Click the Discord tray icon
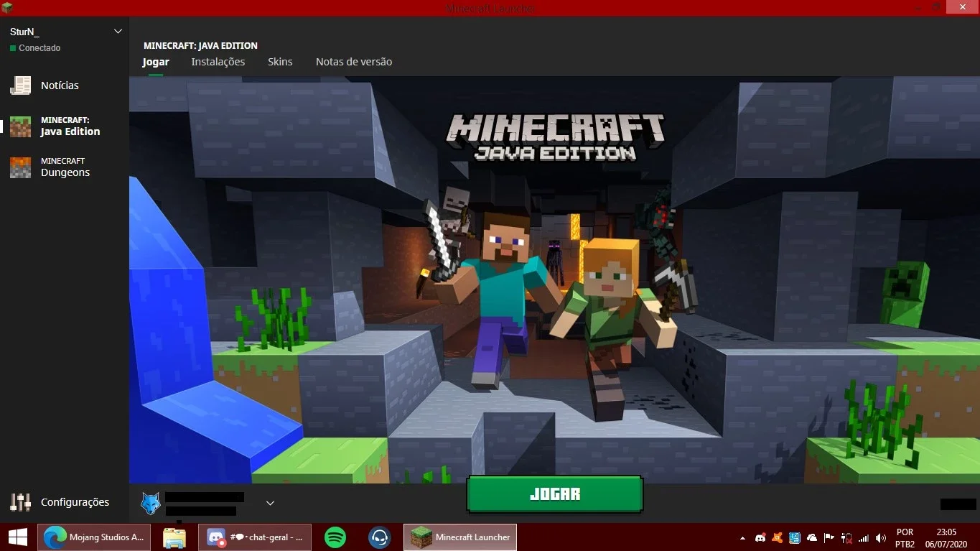The image size is (980, 551). (x=760, y=537)
